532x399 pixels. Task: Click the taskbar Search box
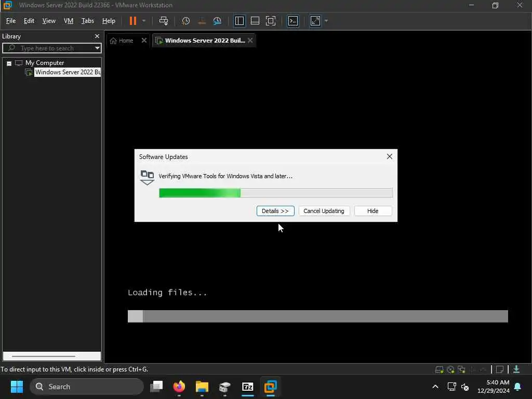87,387
